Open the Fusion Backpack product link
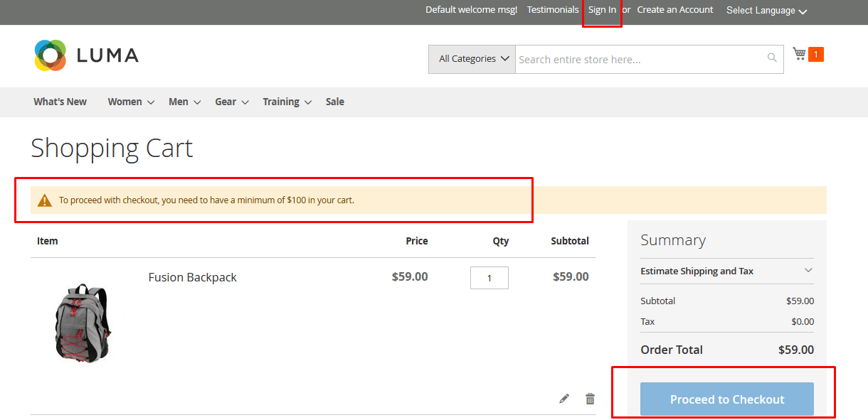This screenshot has height=420, width=868. point(192,277)
